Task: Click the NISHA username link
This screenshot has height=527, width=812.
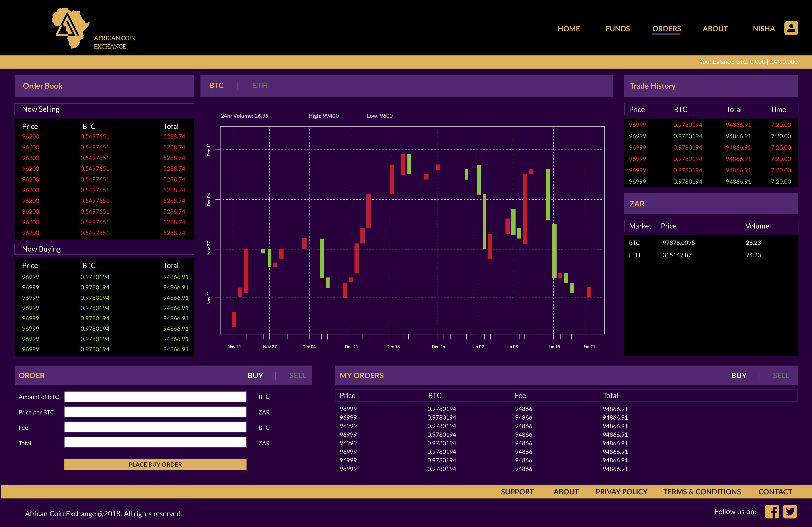Action: (x=764, y=29)
